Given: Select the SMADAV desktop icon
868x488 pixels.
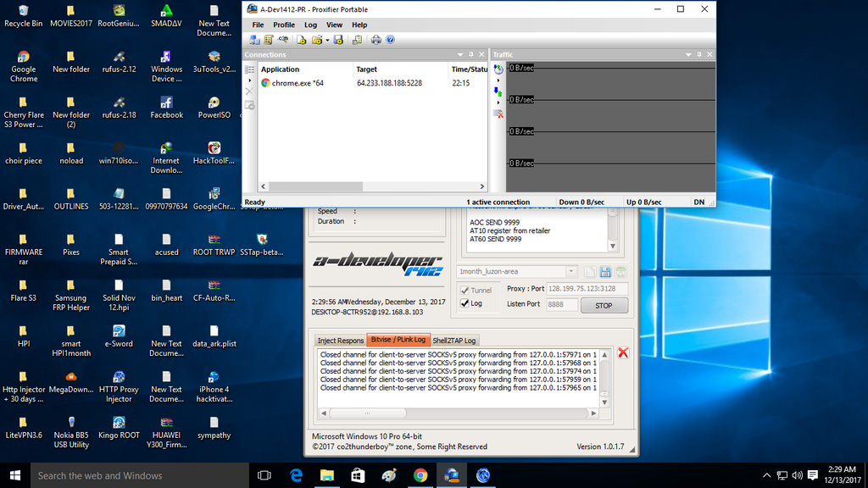Looking at the screenshot, I should (166, 16).
